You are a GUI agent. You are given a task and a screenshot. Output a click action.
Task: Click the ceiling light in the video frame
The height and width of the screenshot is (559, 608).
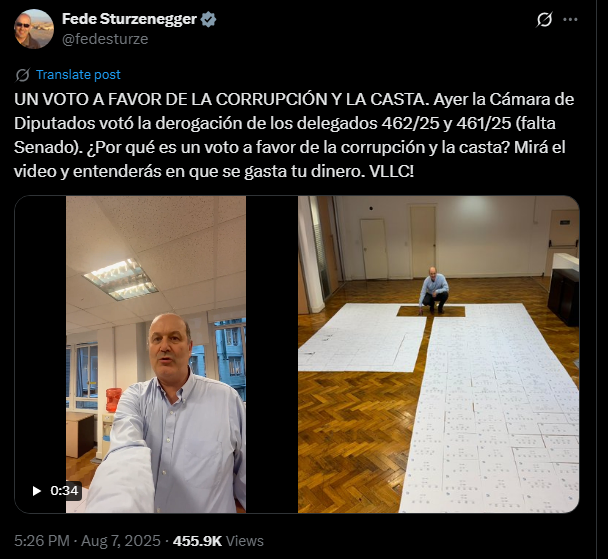pos(121,280)
